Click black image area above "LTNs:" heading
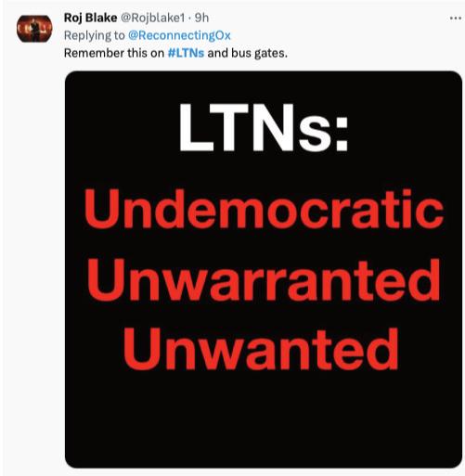Image resolution: width=465 pixels, height=476 pixels. tap(264, 86)
